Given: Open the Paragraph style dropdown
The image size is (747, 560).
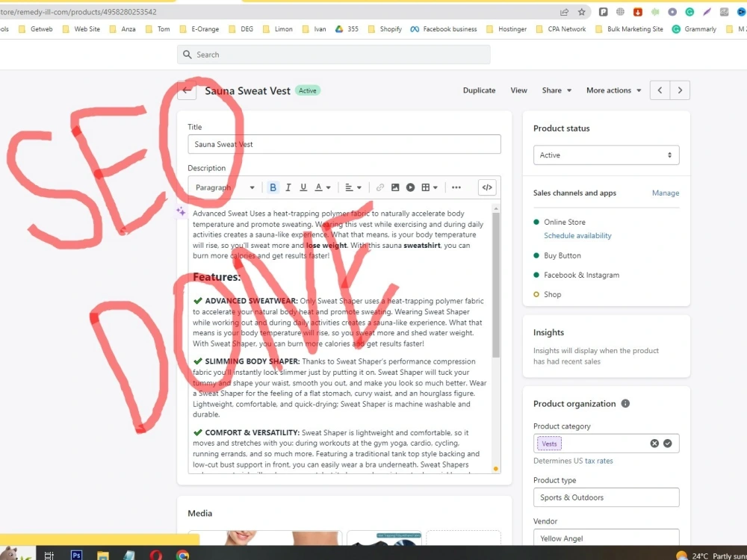Looking at the screenshot, I should (225, 187).
